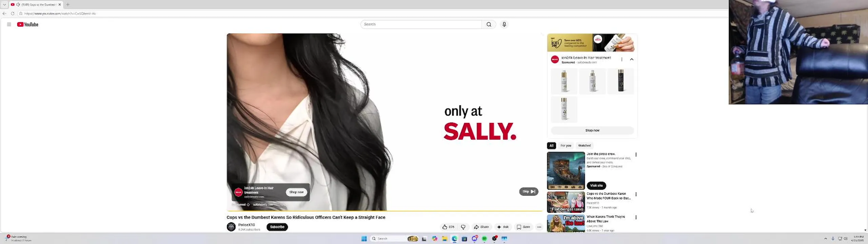Open sallybeauty.com link at bottom of ad

pyautogui.click(x=263, y=205)
